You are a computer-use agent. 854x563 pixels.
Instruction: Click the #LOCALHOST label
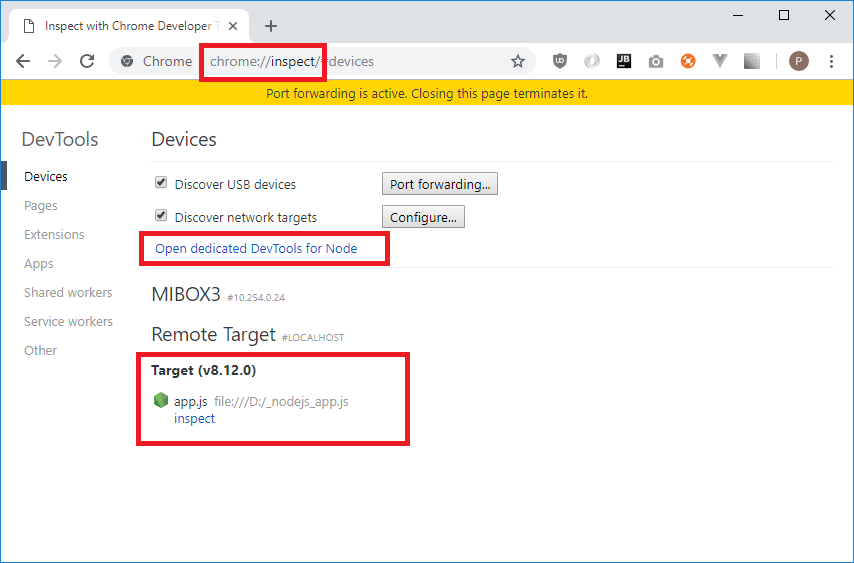tap(313, 338)
